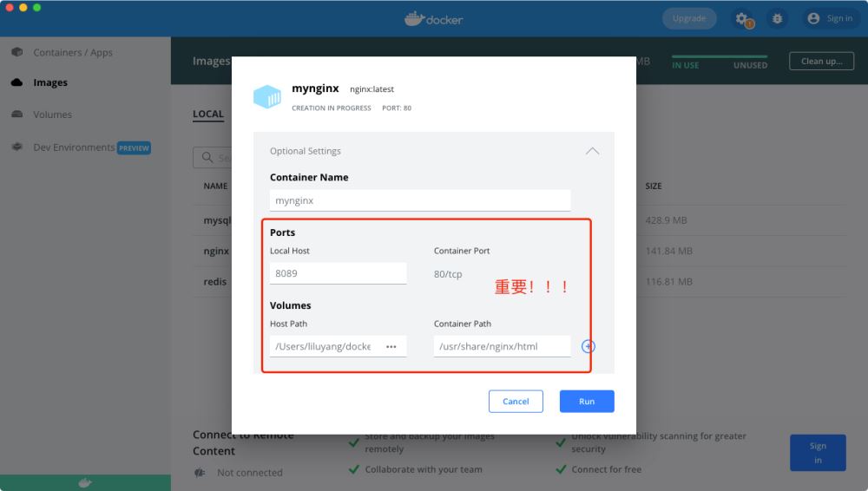Click the 80/tcp container port text
868x491 pixels.
448,274
